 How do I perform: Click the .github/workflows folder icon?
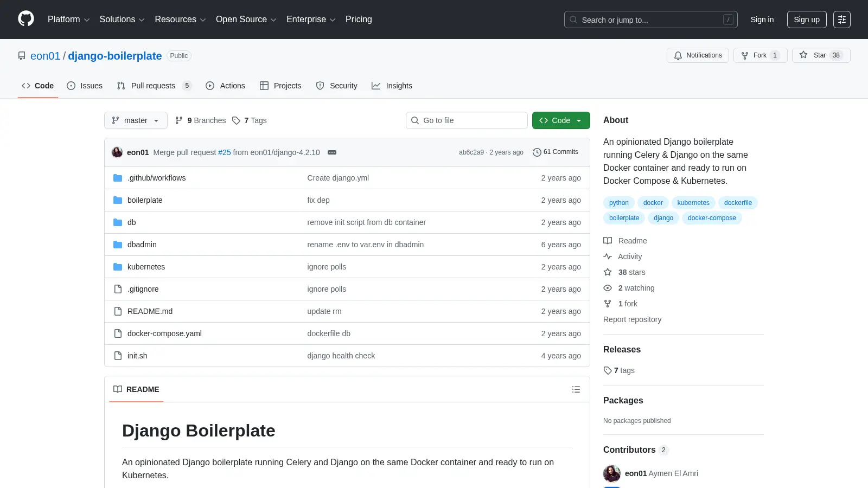(118, 178)
